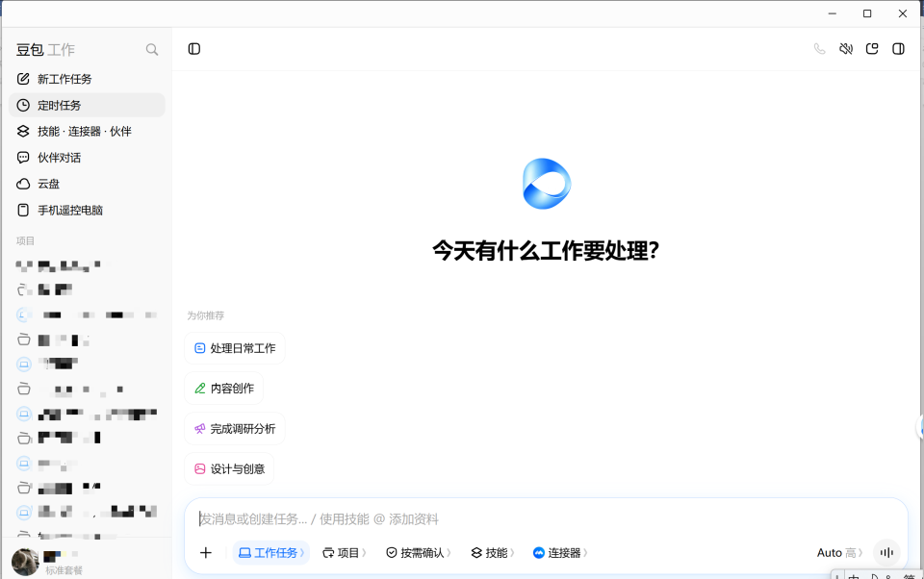Viewport: 924px width, 579px height.
Task: Click the 处理日常工作 blue list icon
Action: click(x=200, y=348)
